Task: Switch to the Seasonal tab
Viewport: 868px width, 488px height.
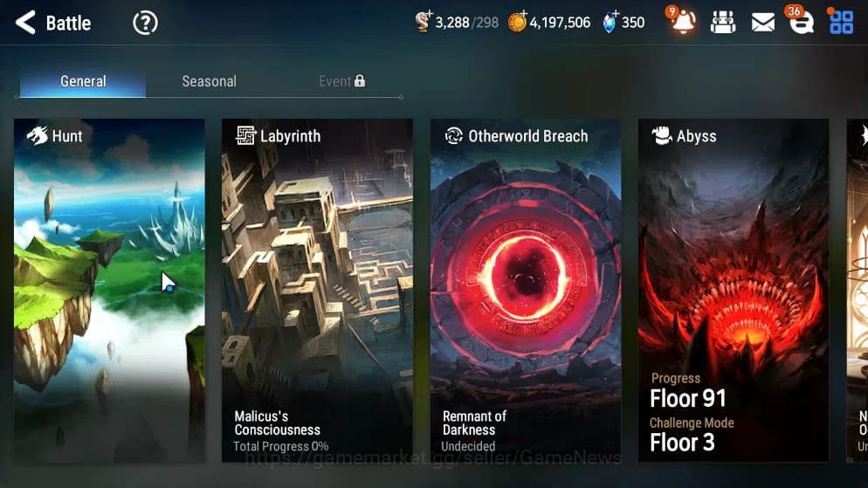Action: click(x=210, y=81)
